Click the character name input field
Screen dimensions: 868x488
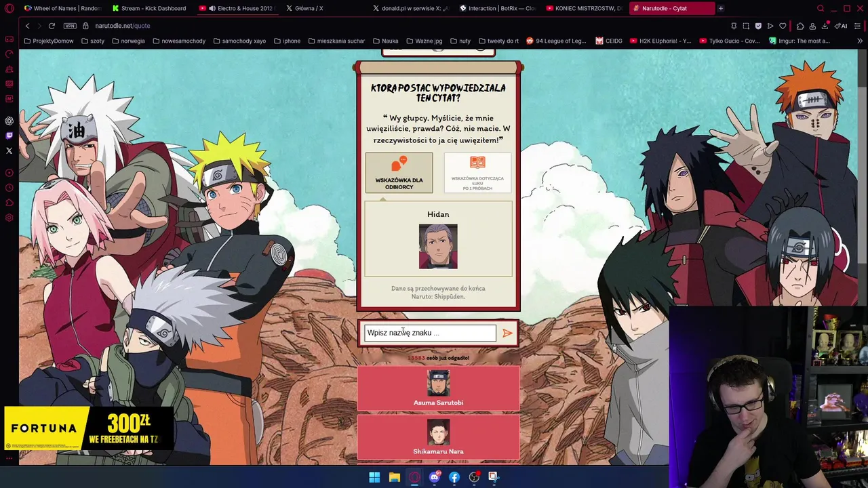click(430, 333)
